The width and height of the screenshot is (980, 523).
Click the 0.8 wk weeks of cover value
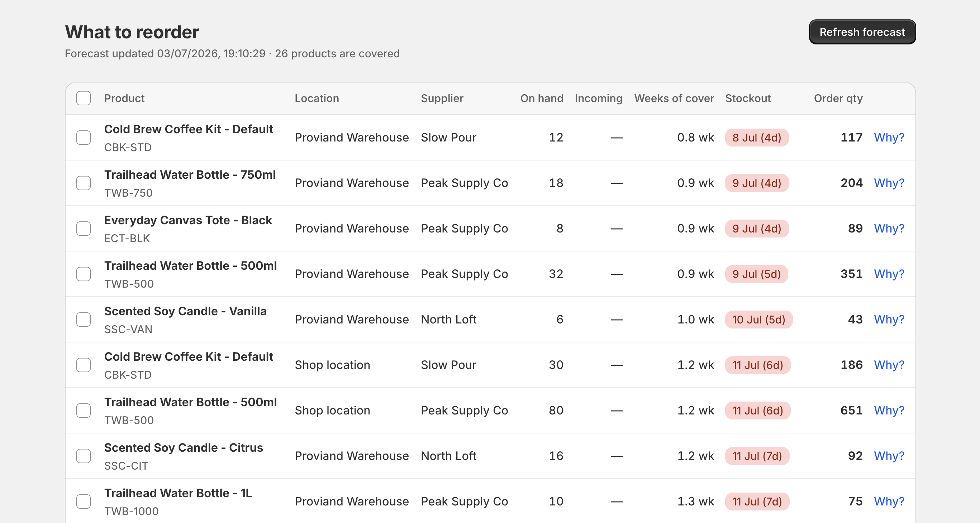[x=695, y=137]
